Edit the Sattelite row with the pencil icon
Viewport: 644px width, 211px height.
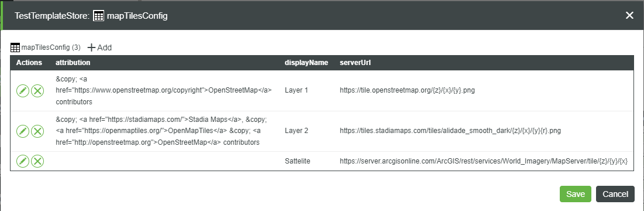click(x=23, y=161)
